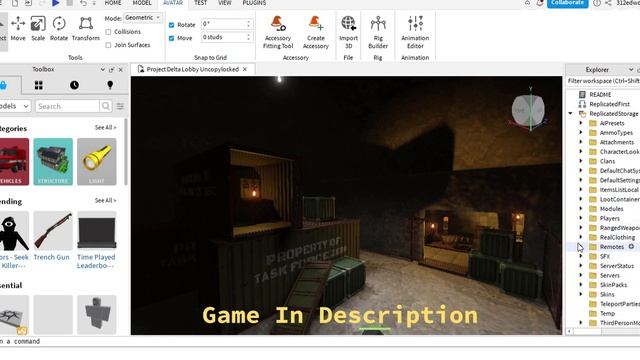Toggle the Join Surfaces checkbox
The height and width of the screenshot is (360, 640).
(108, 45)
